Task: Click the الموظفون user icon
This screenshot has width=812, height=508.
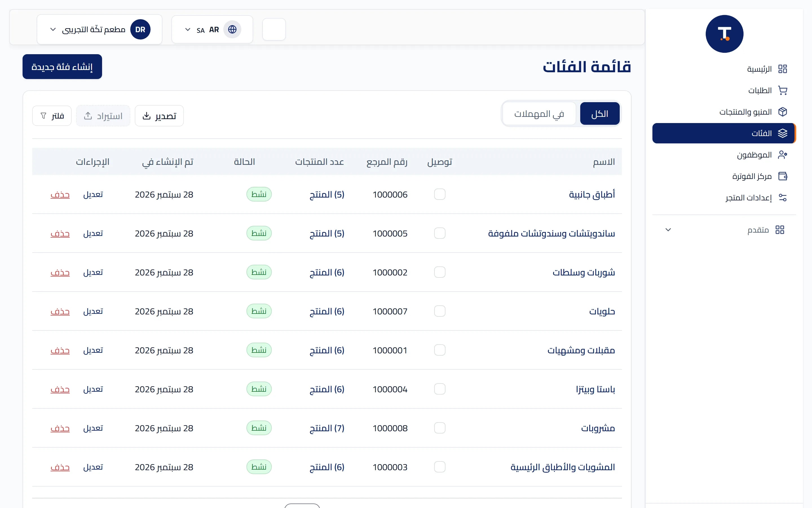Action: click(x=782, y=155)
